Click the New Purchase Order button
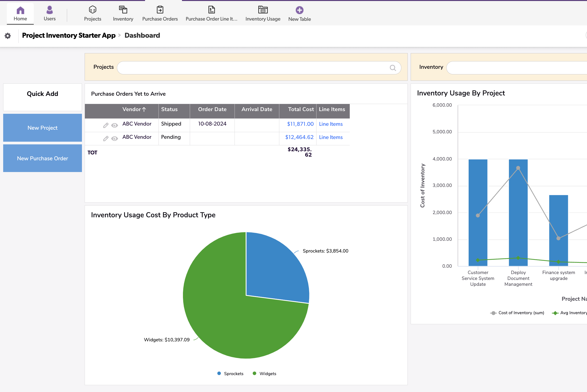Image resolution: width=587 pixels, height=392 pixels. pyautogui.click(x=42, y=158)
